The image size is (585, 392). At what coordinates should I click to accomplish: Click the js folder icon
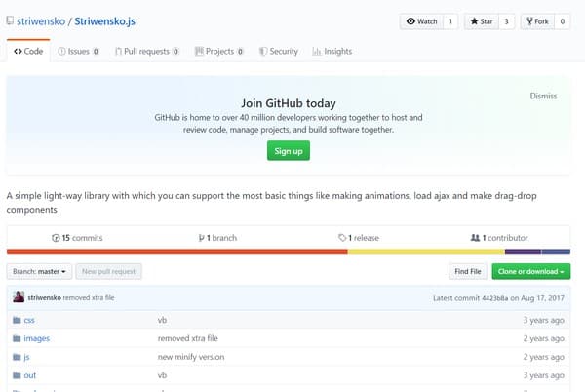pyautogui.click(x=16, y=357)
